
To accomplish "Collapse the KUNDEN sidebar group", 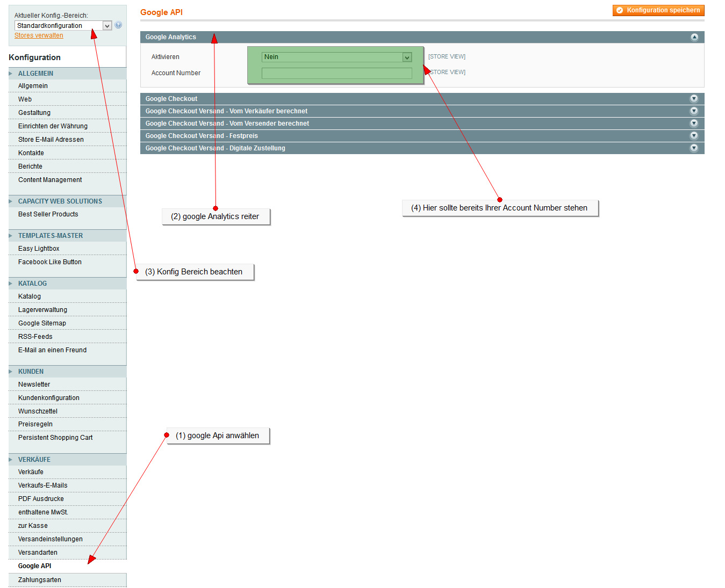I will point(67,372).
